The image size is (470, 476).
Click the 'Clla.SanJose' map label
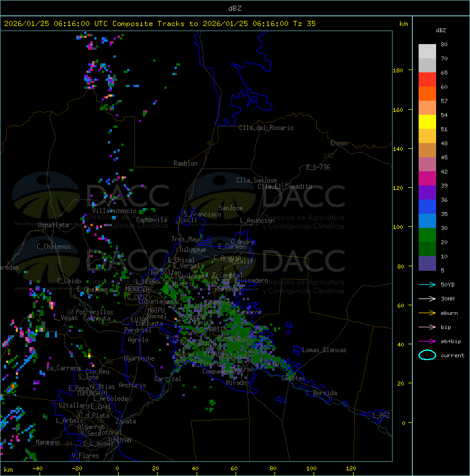click(x=256, y=180)
